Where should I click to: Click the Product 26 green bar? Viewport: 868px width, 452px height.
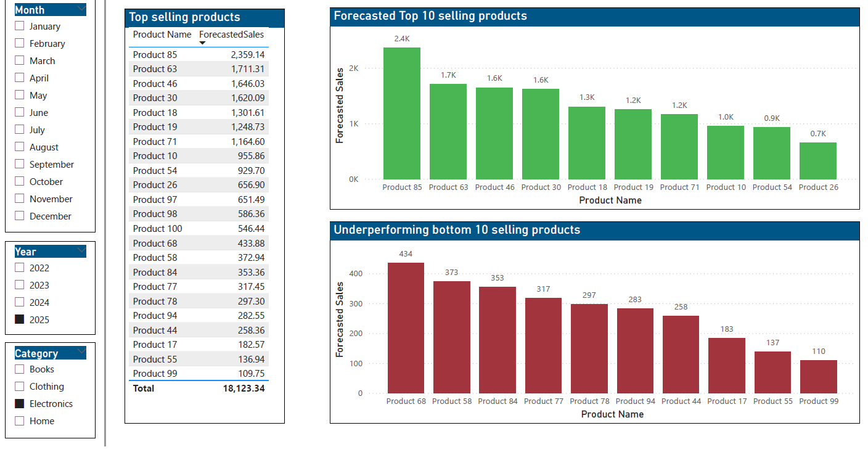tap(818, 161)
